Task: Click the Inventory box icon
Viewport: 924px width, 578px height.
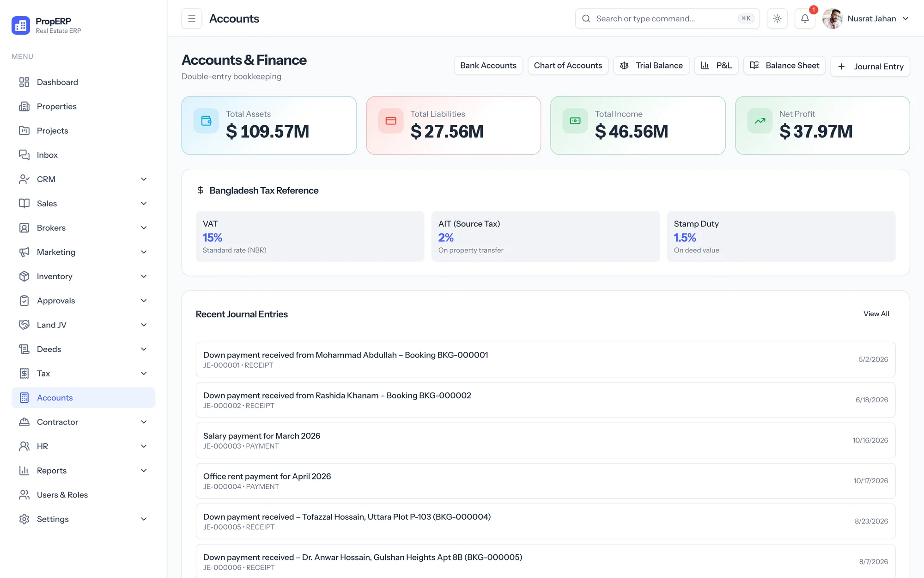Action: tap(24, 277)
